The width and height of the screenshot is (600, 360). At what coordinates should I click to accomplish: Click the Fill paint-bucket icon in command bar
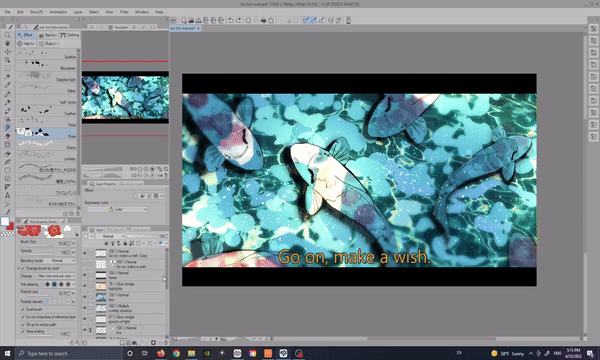263,20
